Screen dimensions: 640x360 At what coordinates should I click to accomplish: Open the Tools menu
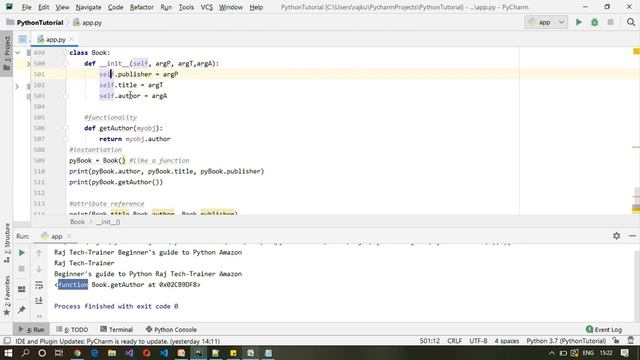click(x=186, y=7)
